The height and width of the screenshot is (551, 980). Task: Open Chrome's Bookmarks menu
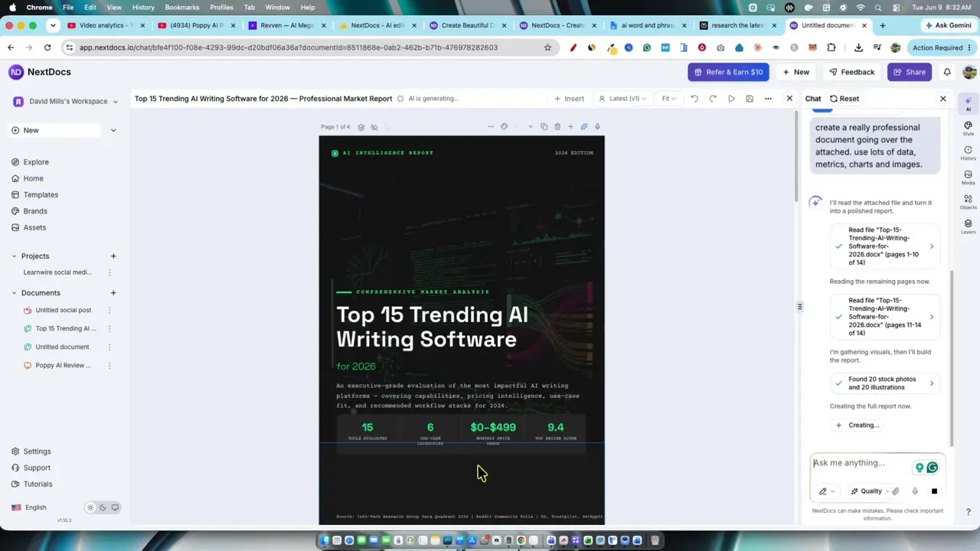click(182, 7)
